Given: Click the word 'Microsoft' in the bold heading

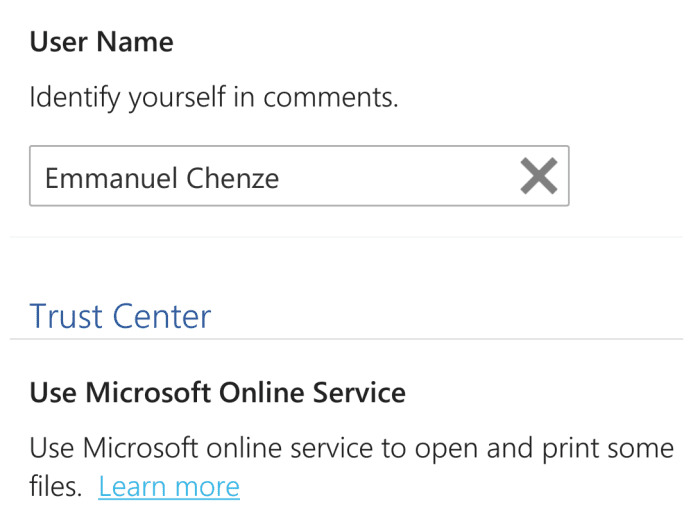Looking at the screenshot, I should tap(148, 392).
